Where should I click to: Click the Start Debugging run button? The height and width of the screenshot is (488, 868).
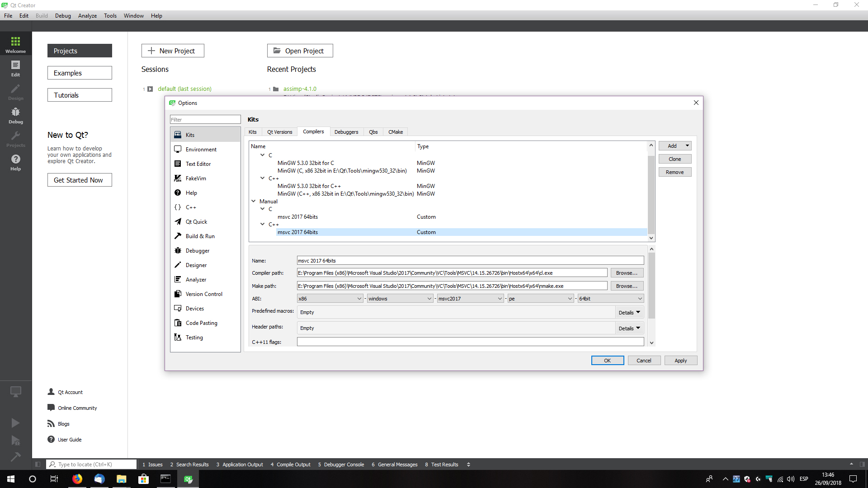coord(15,440)
